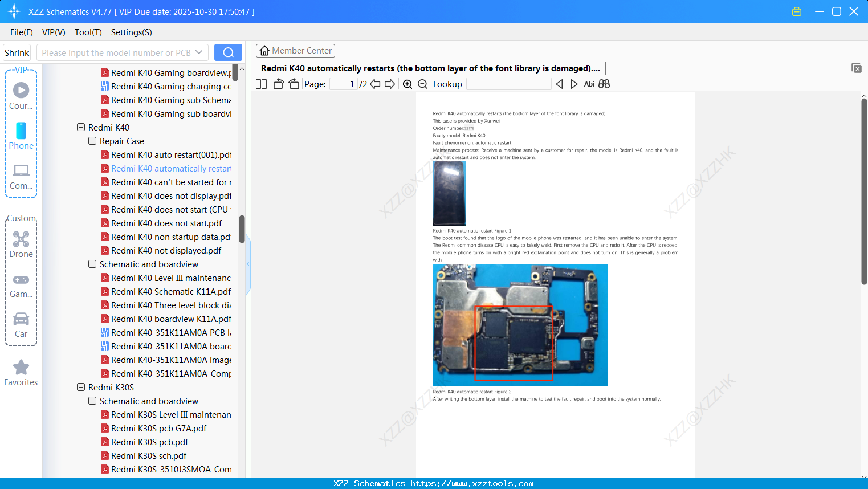Open Redmi K30S sch.pdf

[x=144, y=455]
